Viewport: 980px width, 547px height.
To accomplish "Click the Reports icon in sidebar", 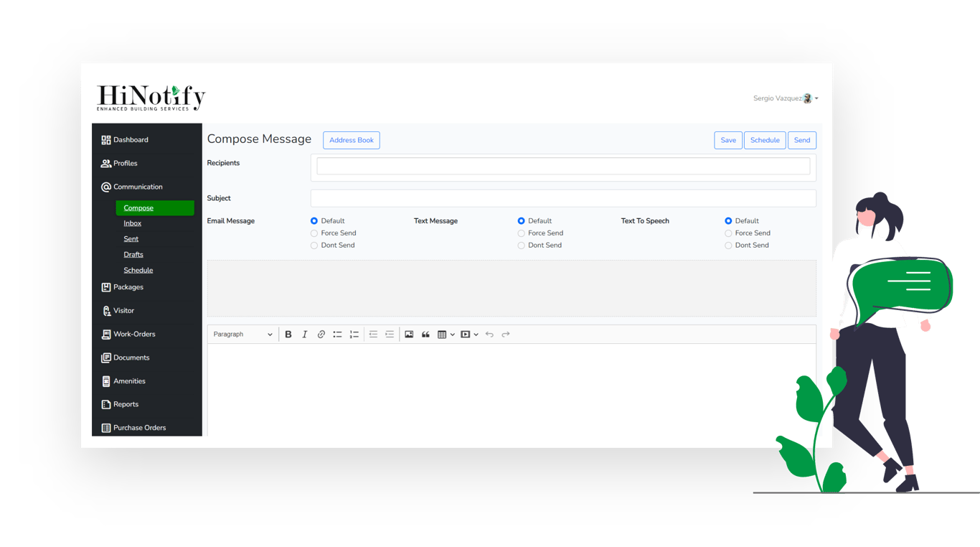I will [106, 404].
